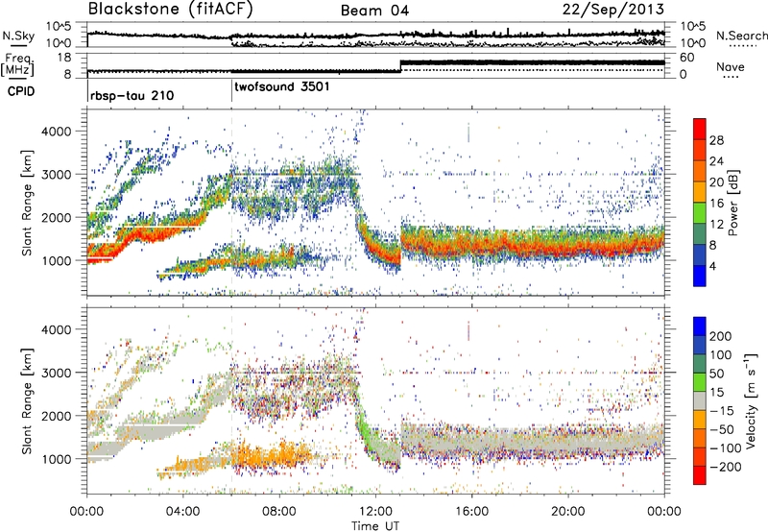This screenshot has width=768, height=532.
Task: Click the '20:00' time tick label
Action: pyautogui.click(x=568, y=512)
